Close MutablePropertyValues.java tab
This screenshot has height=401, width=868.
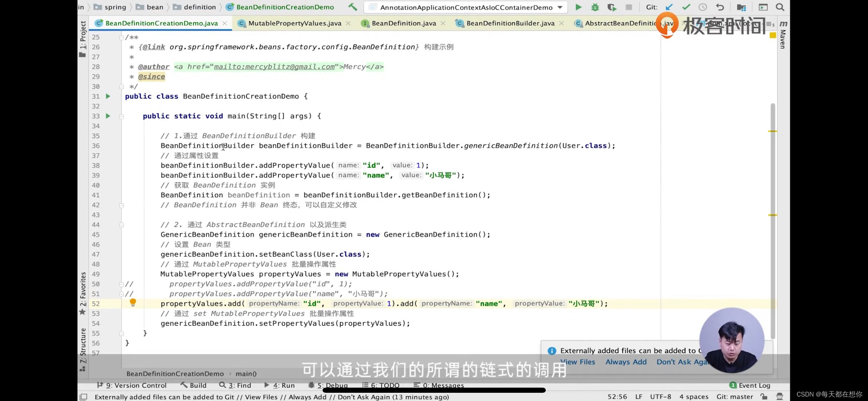348,23
